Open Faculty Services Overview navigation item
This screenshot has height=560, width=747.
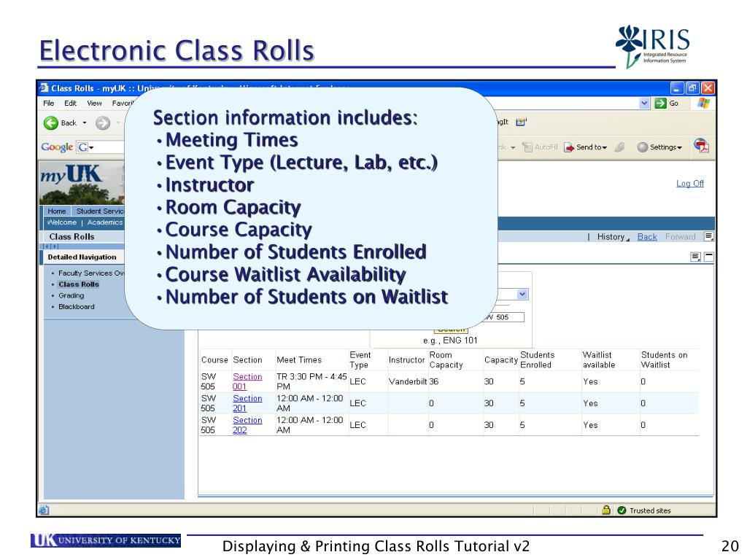[x=91, y=273]
